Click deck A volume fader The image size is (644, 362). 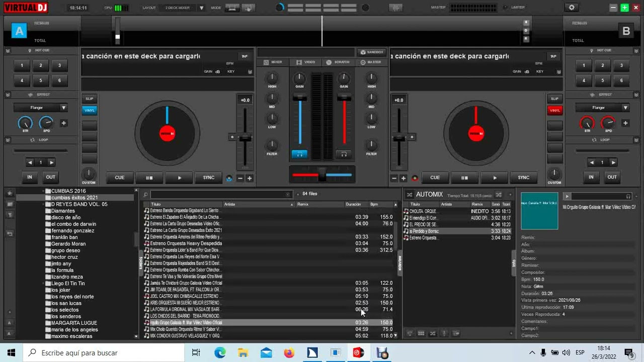(300, 97)
